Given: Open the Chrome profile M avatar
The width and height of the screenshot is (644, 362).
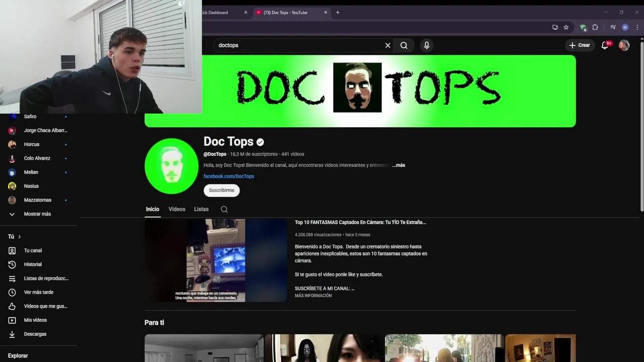Looking at the screenshot, I should 625,27.
